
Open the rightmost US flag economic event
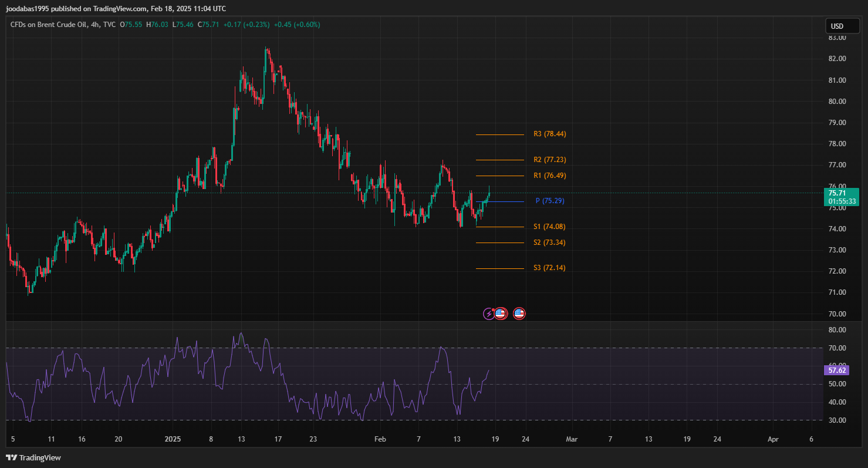[x=519, y=314]
